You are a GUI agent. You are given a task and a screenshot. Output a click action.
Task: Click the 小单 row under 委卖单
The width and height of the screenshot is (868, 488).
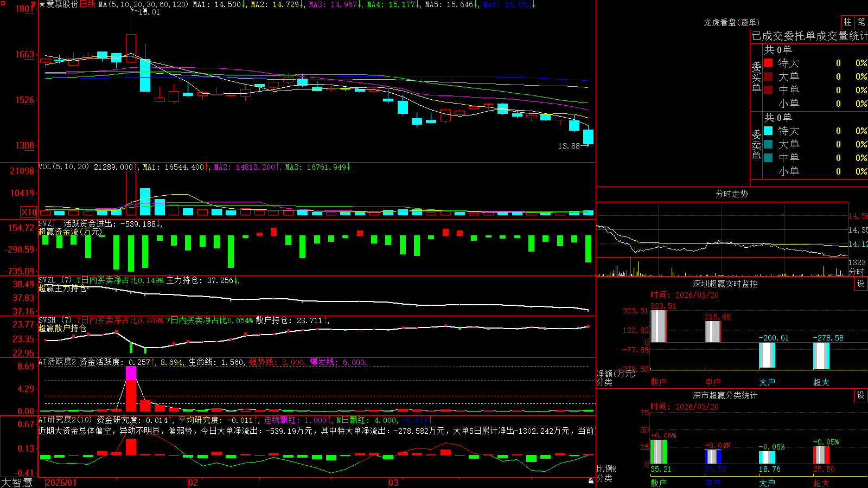[815, 171]
